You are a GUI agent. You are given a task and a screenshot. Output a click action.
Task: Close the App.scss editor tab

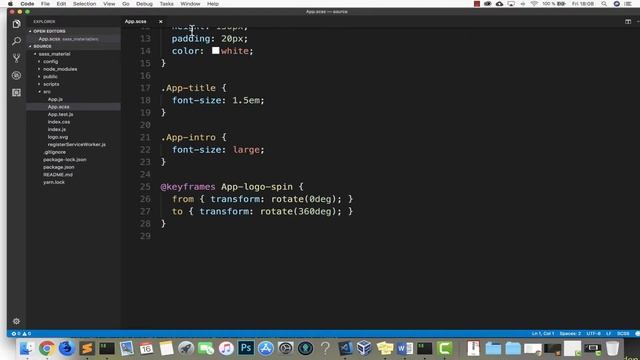pos(160,22)
